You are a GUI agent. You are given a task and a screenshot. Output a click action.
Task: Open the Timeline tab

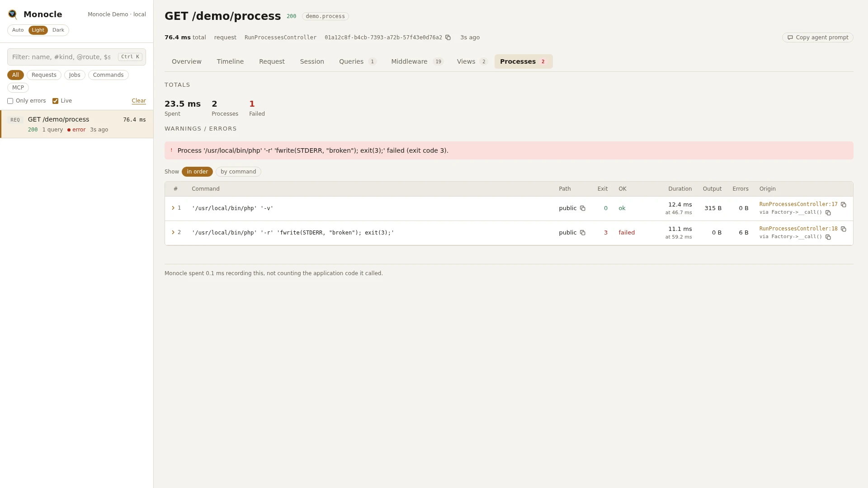[230, 61]
